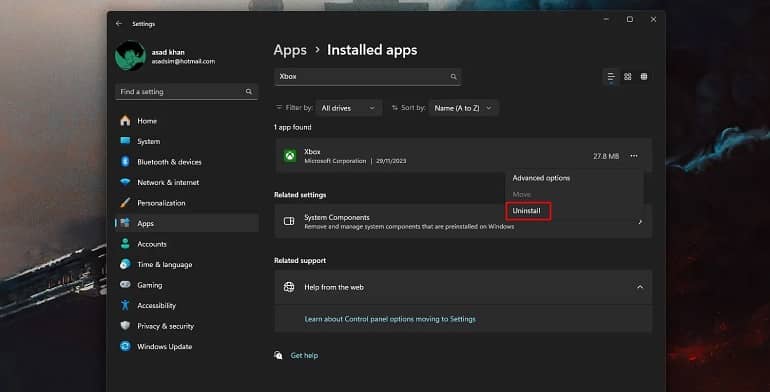Maximize the Settings window

tap(630, 19)
